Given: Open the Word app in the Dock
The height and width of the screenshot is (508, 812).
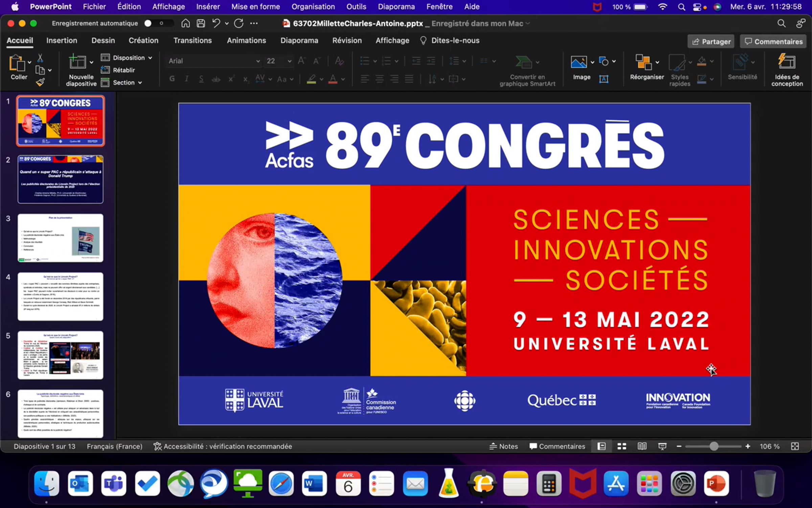Looking at the screenshot, I should 314,483.
